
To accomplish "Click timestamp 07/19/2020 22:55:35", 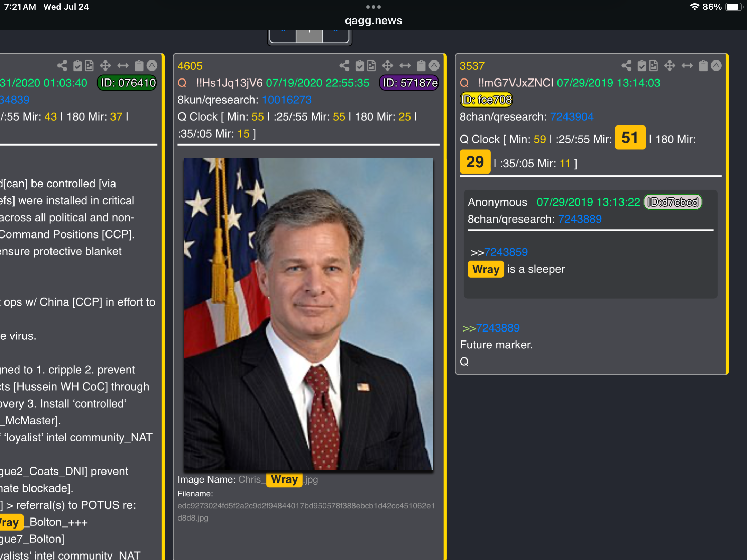I will [317, 83].
